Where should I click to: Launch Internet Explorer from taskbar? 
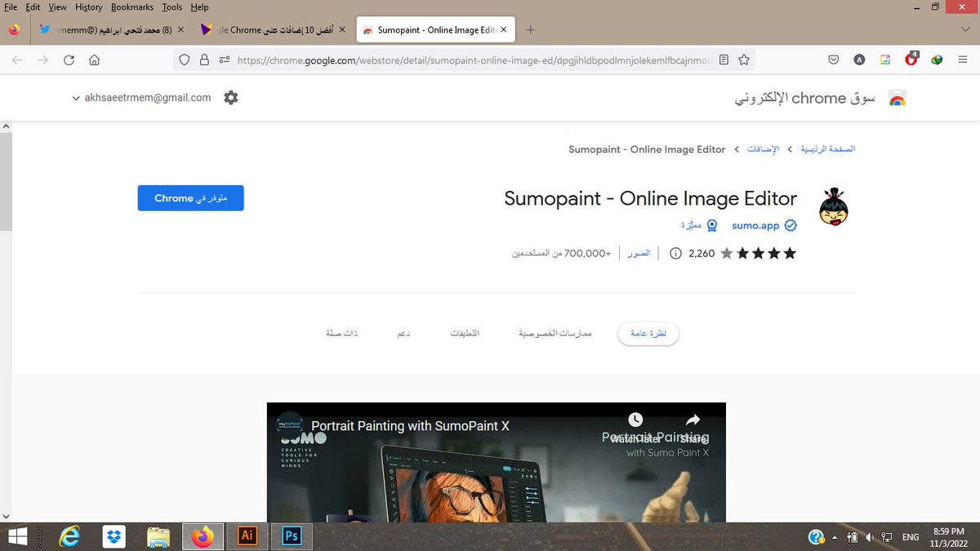[70, 536]
